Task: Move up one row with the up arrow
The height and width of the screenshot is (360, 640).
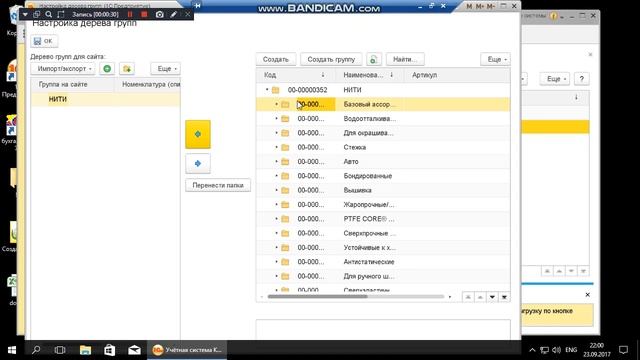Action: pyautogui.click(x=480, y=297)
